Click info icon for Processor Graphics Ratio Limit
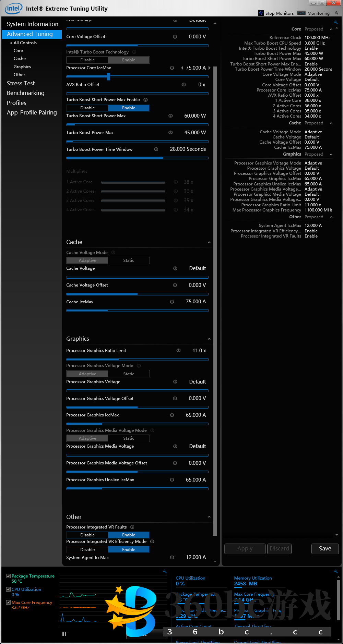This screenshot has height=644, width=343. point(178,351)
